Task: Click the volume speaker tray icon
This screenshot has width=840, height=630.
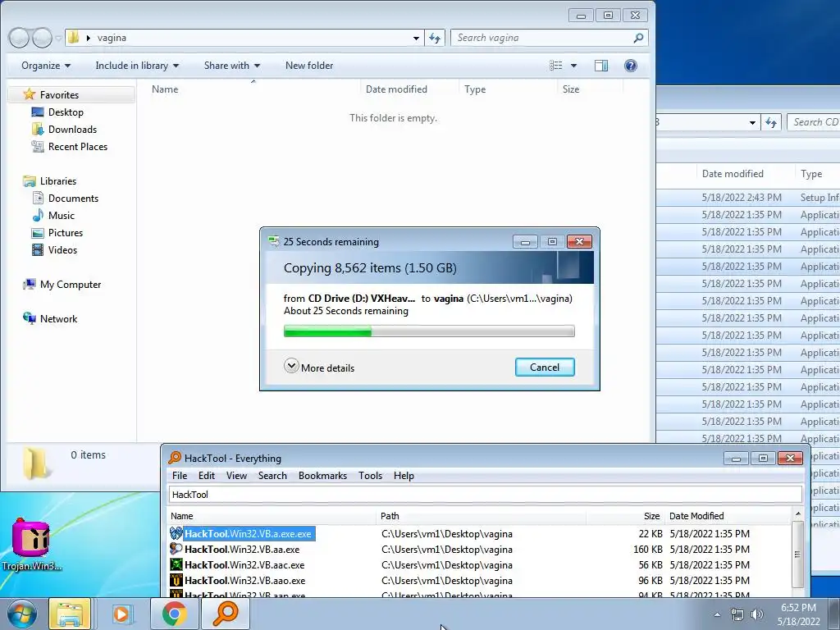Action: [x=756, y=614]
